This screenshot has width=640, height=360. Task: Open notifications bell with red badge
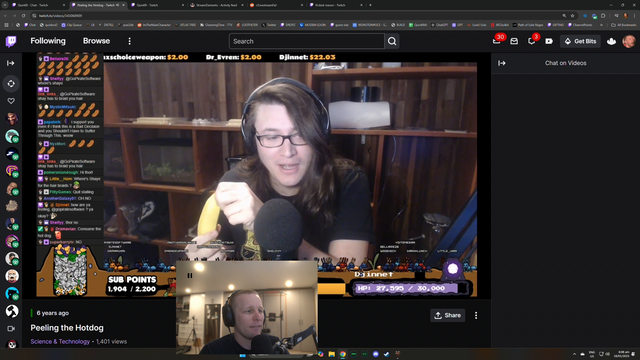coord(531,41)
